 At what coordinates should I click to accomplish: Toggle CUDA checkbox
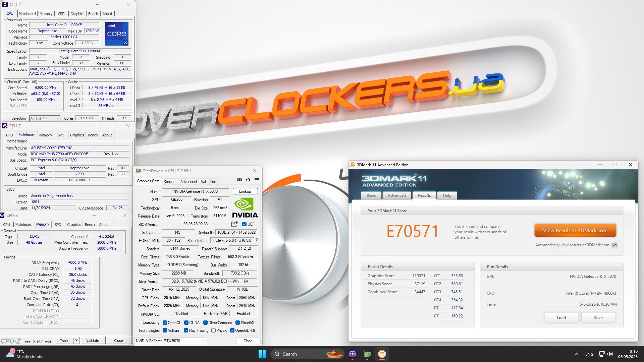(x=186, y=323)
